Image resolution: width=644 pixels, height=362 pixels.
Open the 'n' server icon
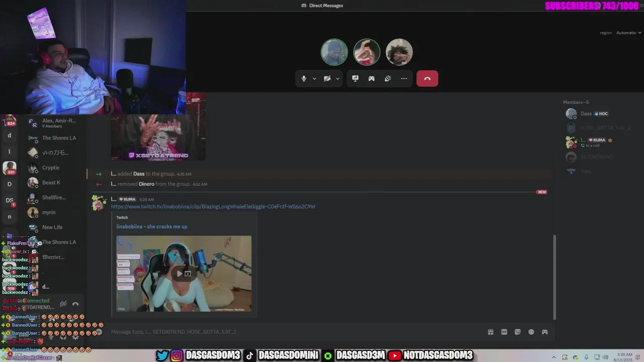point(9,217)
